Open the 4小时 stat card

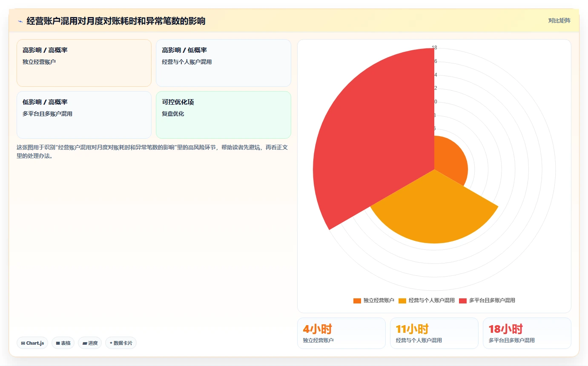(x=341, y=333)
